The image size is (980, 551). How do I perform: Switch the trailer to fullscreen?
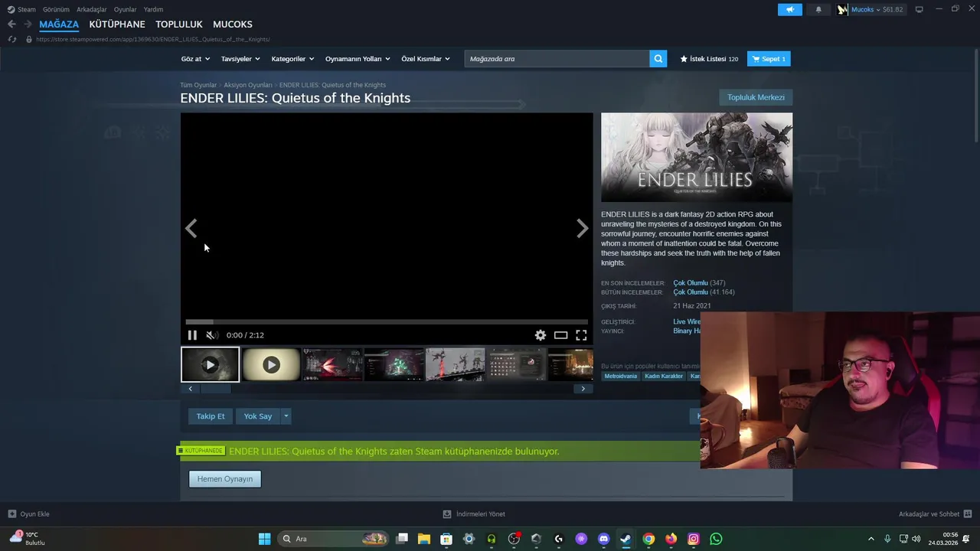(x=581, y=335)
